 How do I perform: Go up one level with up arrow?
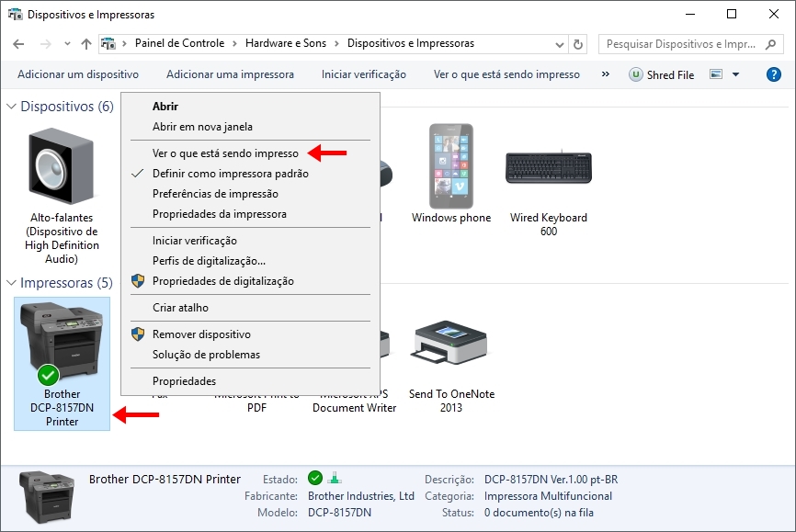point(86,44)
